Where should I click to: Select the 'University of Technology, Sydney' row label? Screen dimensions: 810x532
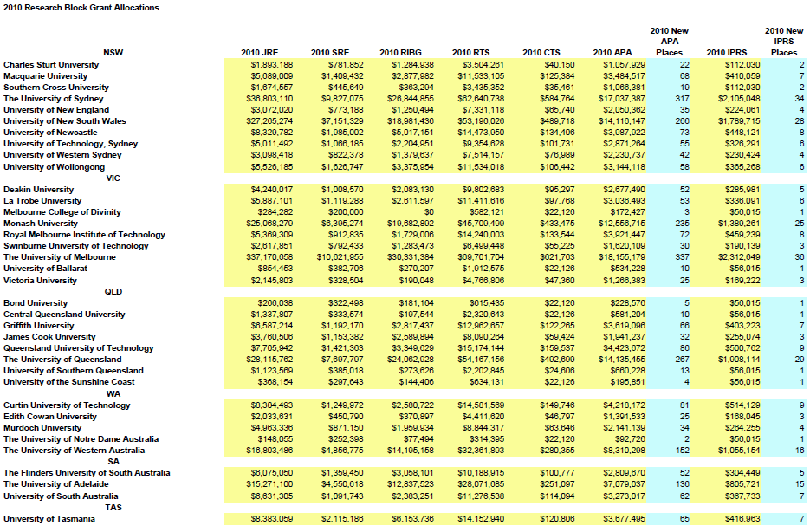tap(70, 144)
